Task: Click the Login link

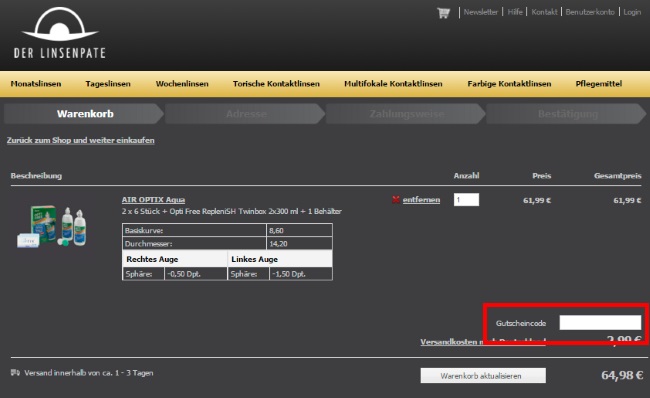Action: [x=632, y=12]
